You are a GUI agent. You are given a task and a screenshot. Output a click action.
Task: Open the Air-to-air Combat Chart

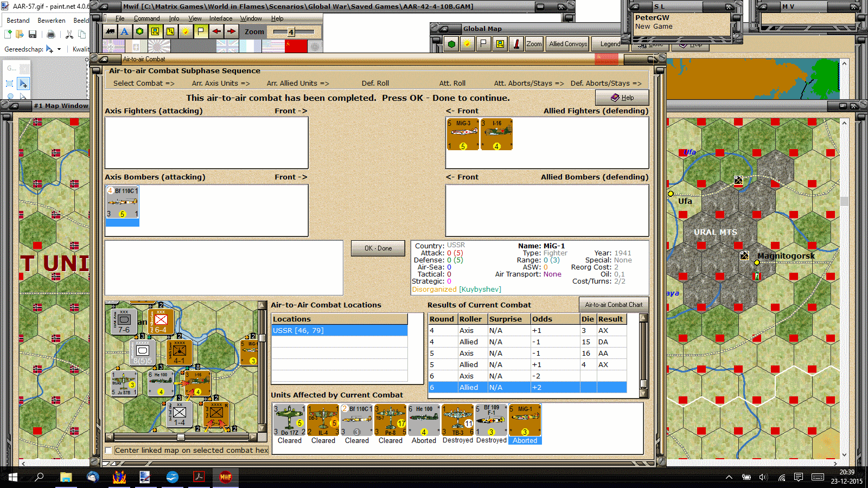[614, 305]
